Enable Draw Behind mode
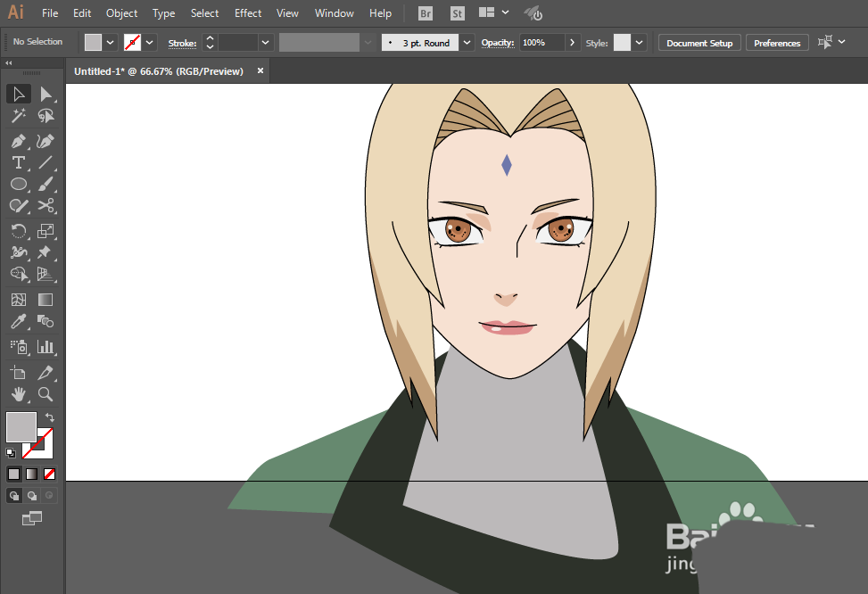Image resolution: width=868 pixels, height=594 pixels. click(31, 496)
